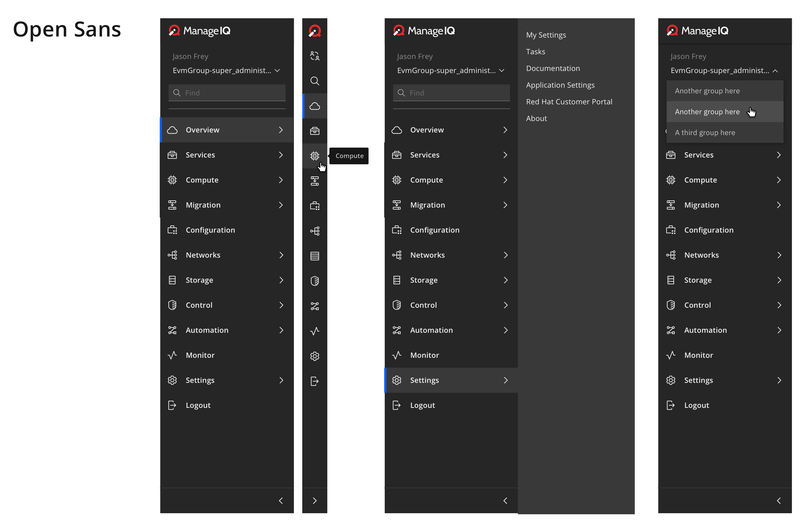Viewport: 806px width, 532px height.
Task: Open the Migration icon in collapsed sidebar
Action: (x=315, y=181)
